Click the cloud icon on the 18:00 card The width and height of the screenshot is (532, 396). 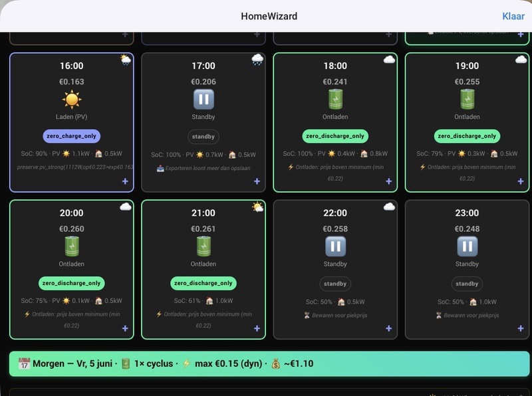[389, 60]
